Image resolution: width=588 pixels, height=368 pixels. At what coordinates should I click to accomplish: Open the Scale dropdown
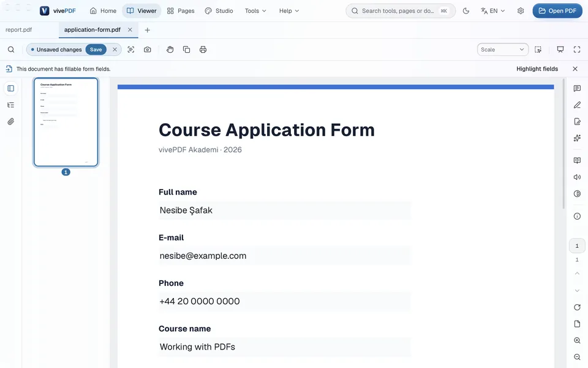[502, 50]
